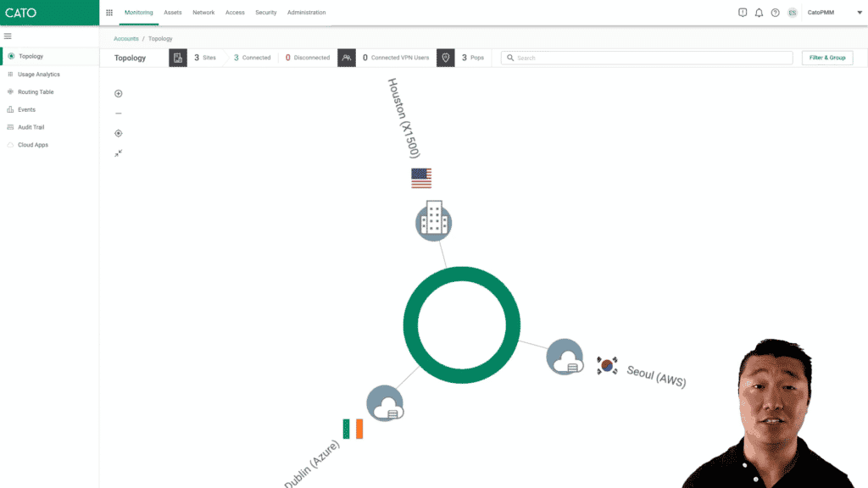868x488 pixels.
Task: Click the Filter & Group button
Action: coord(826,57)
